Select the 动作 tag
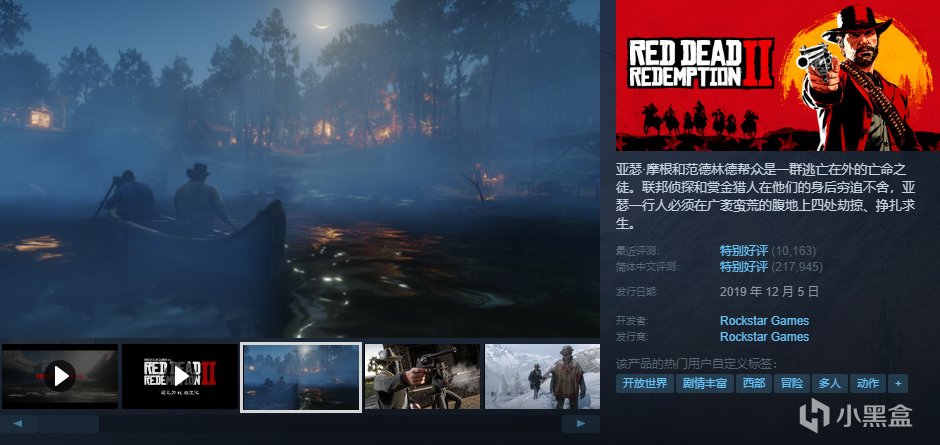Image resolution: width=940 pixels, height=445 pixels. click(867, 383)
